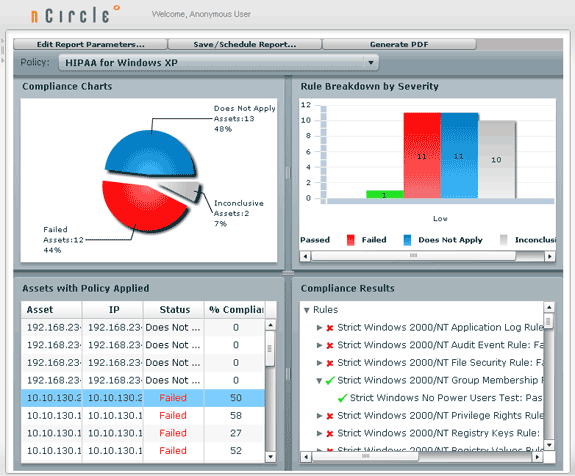
Task: Click the blue Does Not Apply bar
Action: 459,155
